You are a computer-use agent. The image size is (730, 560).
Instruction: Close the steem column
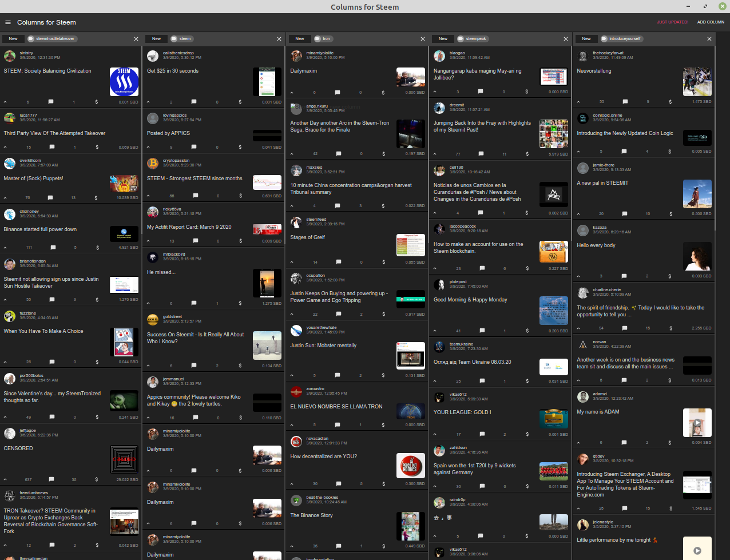click(279, 39)
